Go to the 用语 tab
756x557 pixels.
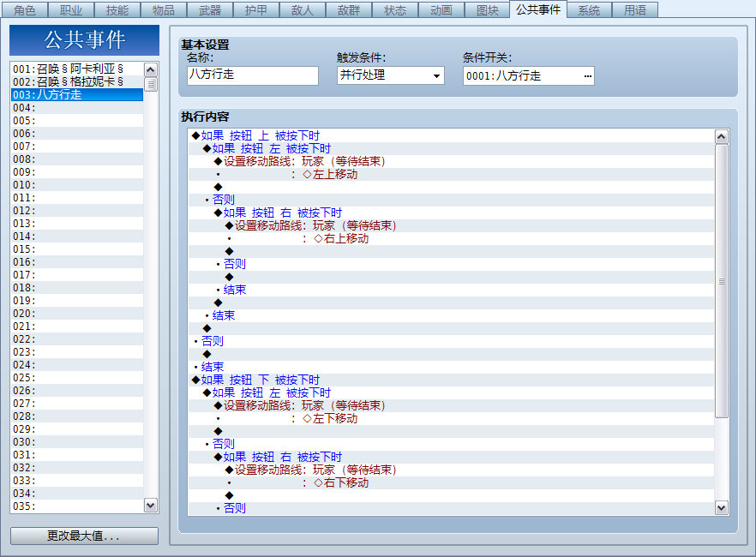(635, 9)
